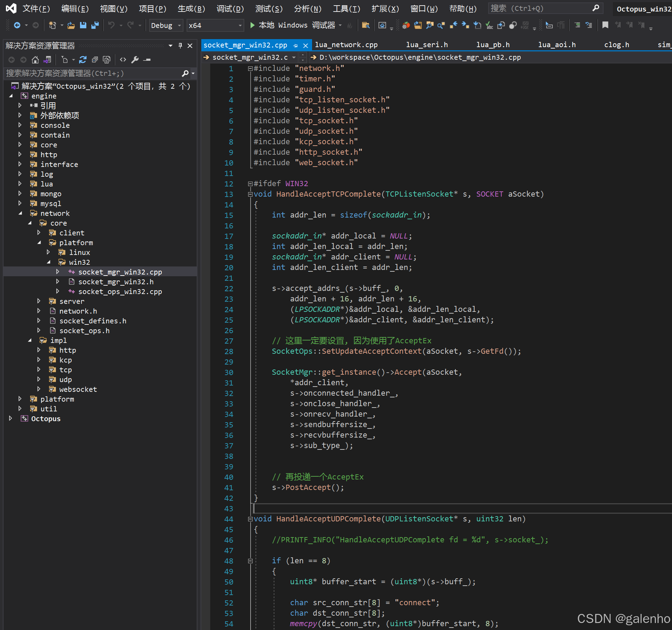The height and width of the screenshot is (630, 672).
Task: Click the Save All toolbar icon
Action: (95, 25)
